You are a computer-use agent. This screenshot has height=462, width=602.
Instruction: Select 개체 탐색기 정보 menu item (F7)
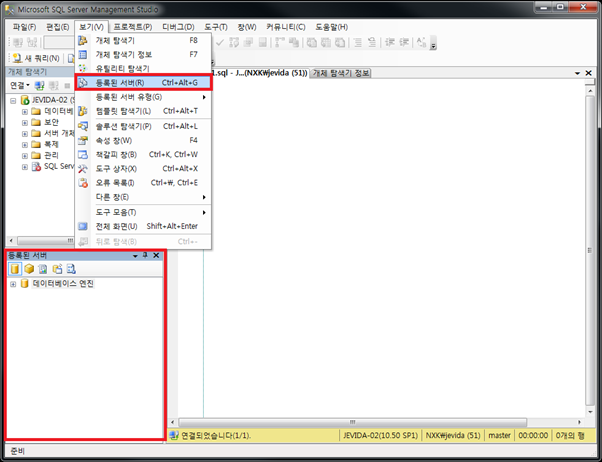coord(143,55)
